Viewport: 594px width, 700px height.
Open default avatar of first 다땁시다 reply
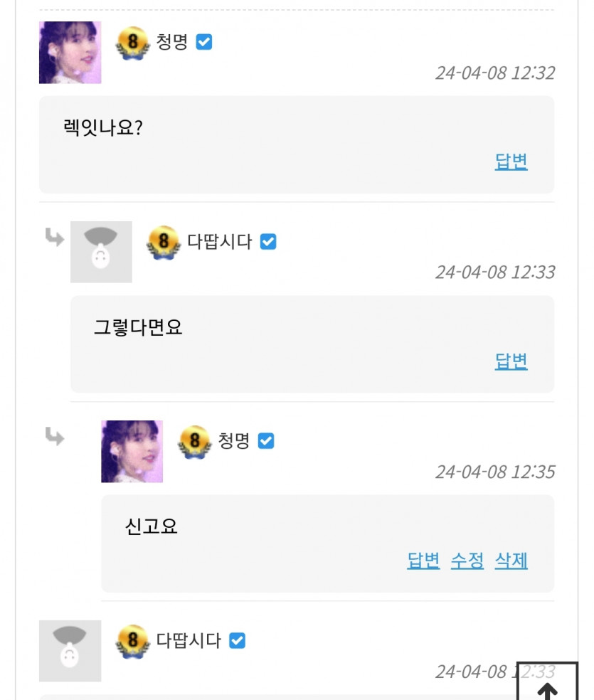coord(101,252)
